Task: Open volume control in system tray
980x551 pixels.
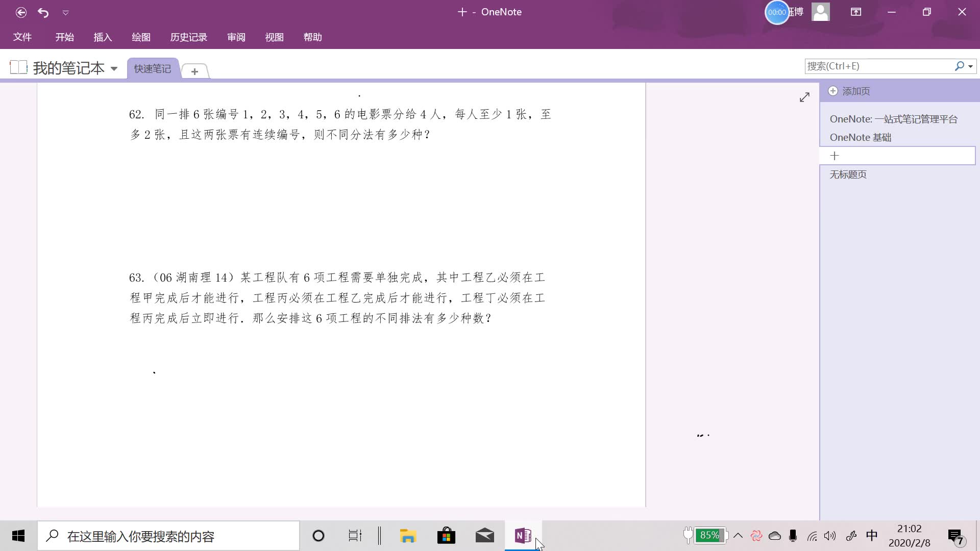Action: point(830,536)
